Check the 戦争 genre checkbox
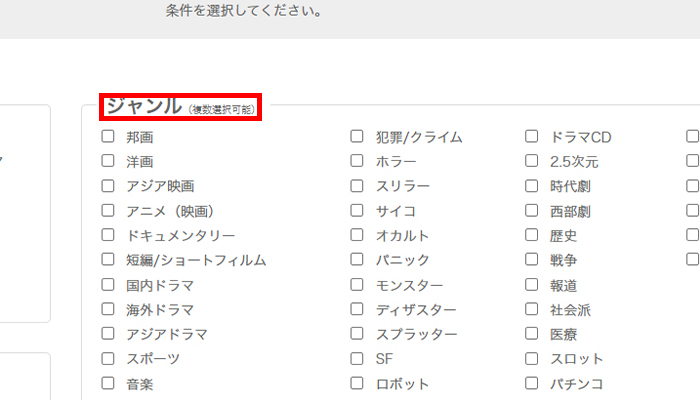This screenshot has width=700, height=400. point(532,260)
